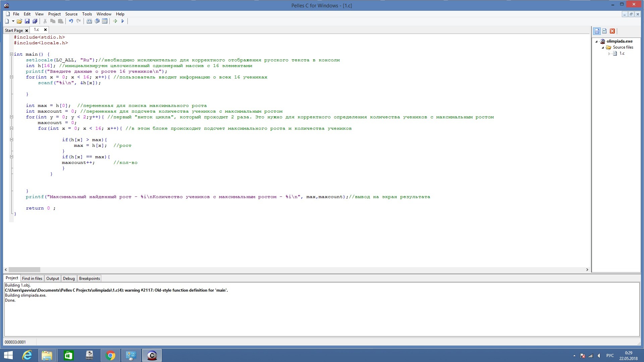Undo the last edit using the toolbar arrow
Viewport: 644px width, 362px height.
coord(71,21)
